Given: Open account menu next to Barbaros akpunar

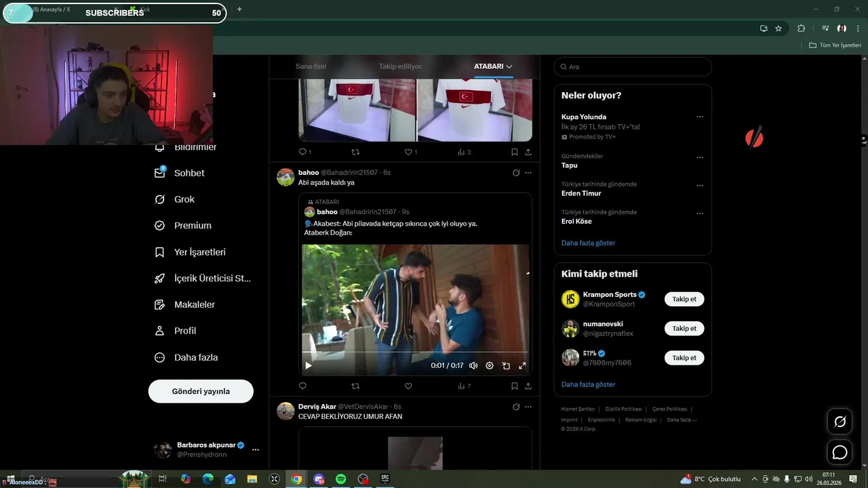Looking at the screenshot, I should click(256, 449).
